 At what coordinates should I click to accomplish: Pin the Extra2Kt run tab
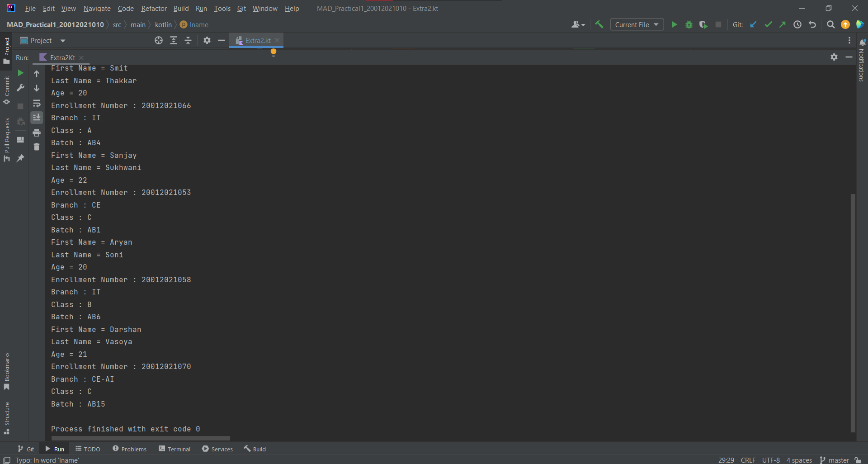[x=20, y=158]
